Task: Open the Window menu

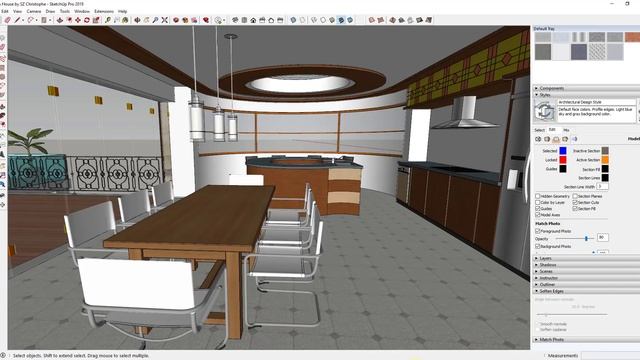Action: point(82,11)
